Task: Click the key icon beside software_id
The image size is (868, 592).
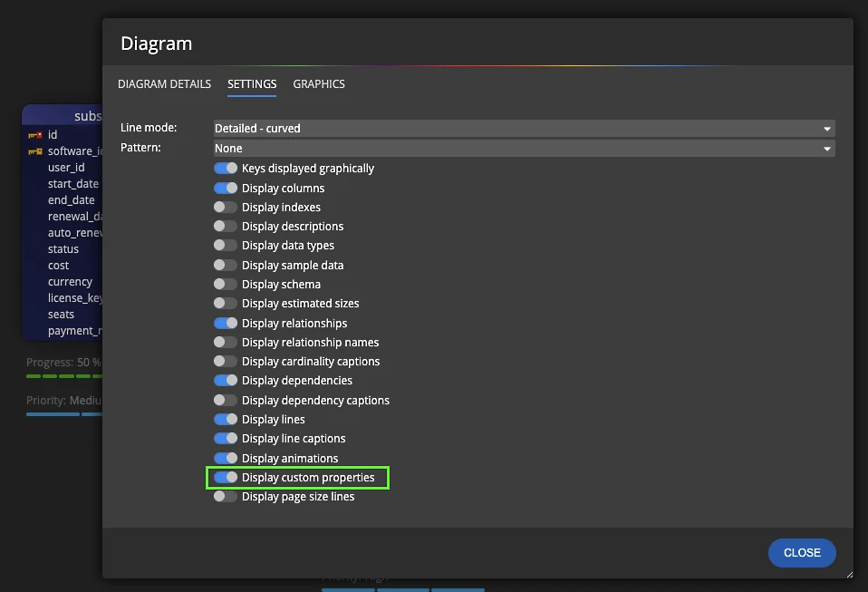Action: [x=35, y=151]
